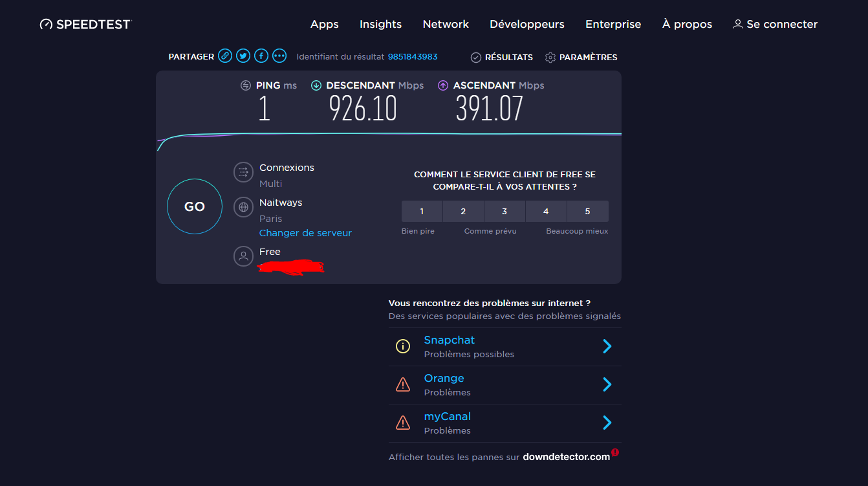Image resolution: width=868 pixels, height=486 pixels.
Task: Open the Enterprise menu
Action: pyautogui.click(x=613, y=24)
